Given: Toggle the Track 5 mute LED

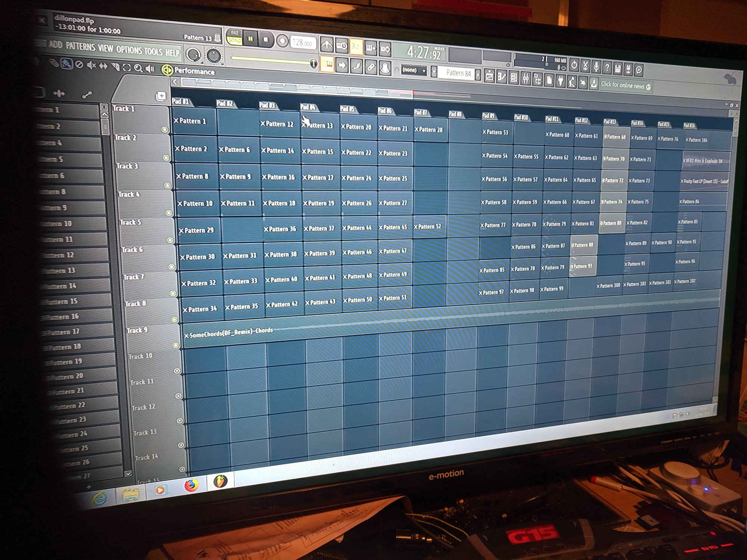Looking at the screenshot, I should tap(170, 240).
